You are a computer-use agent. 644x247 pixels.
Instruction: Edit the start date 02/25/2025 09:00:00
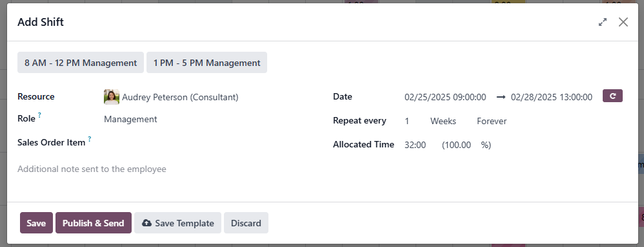coord(445,97)
